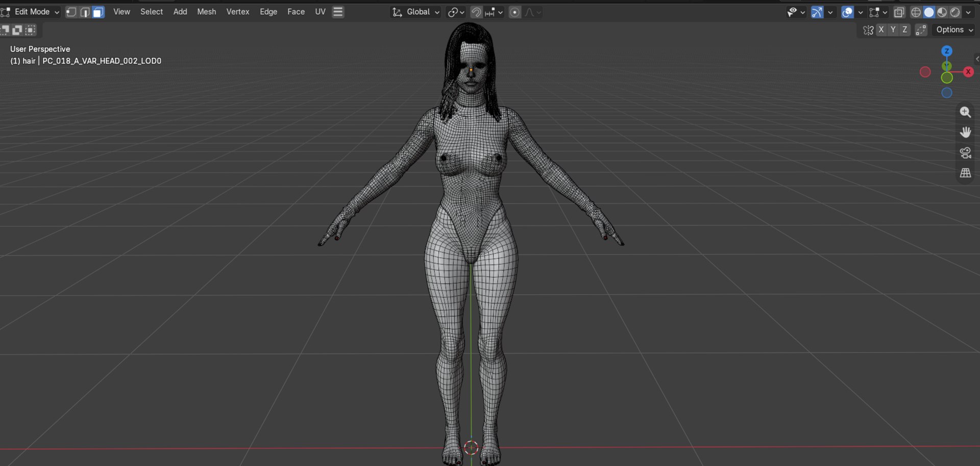Toggle X-ray display mode

click(899, 12)
